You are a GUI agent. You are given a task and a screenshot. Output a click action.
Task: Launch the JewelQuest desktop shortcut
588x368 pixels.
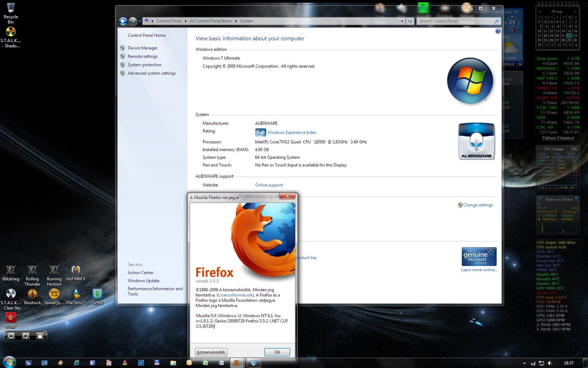point(54,297)
